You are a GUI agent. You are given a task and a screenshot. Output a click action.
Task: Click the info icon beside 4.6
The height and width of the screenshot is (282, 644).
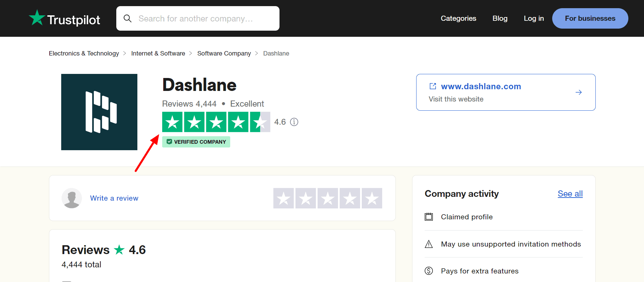tap(294, 122)
